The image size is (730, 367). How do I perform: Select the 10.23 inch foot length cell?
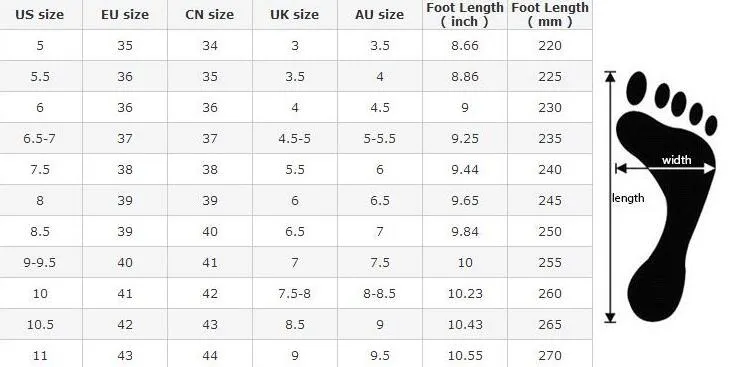(x=465, y=293)
